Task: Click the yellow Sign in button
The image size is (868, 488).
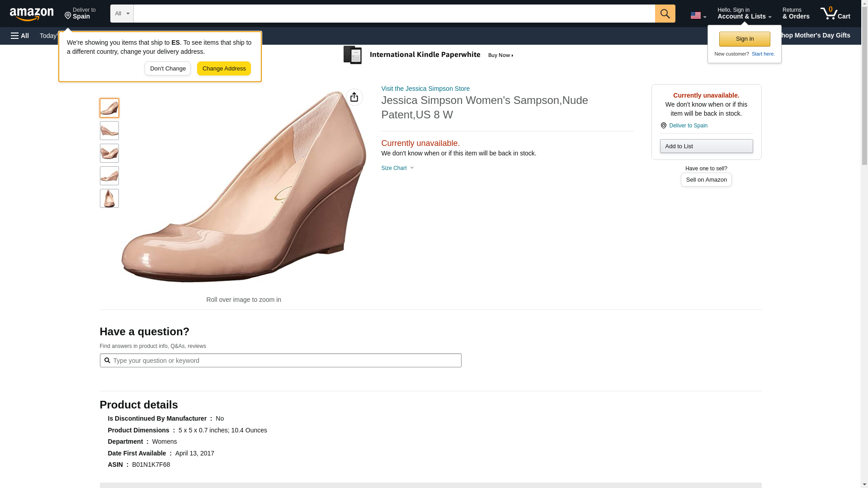Action: click(x=744, y=39)
